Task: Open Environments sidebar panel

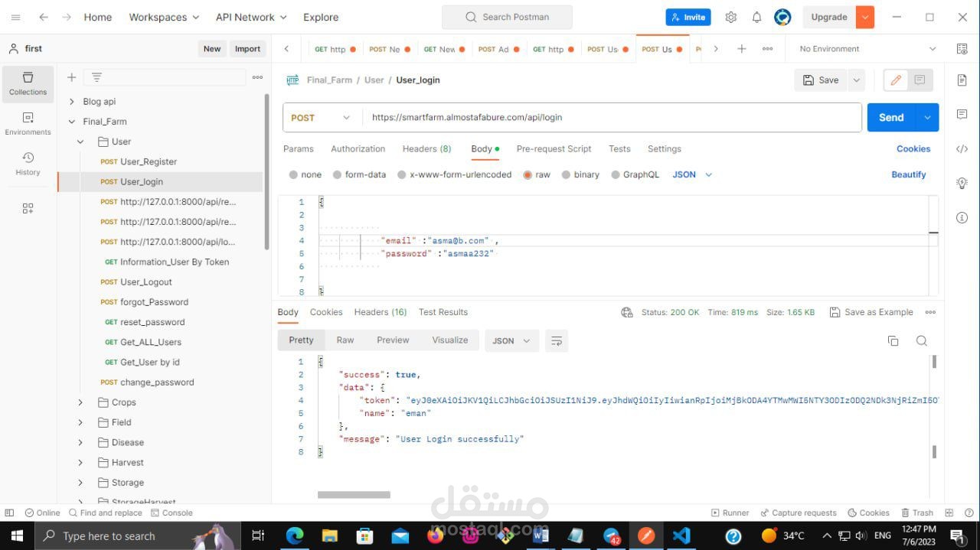Action: tap(28, 124)
